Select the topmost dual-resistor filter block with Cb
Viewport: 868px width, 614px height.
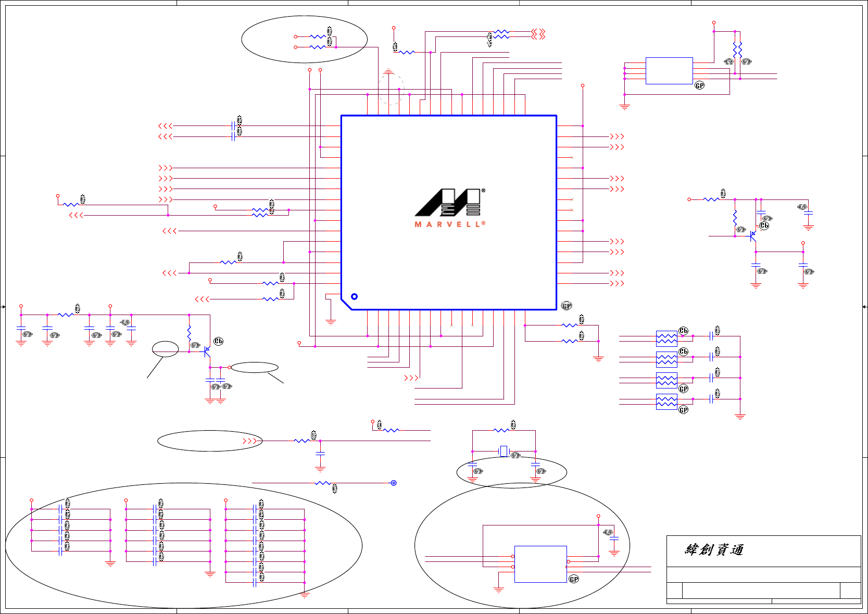tap(666, 339)
